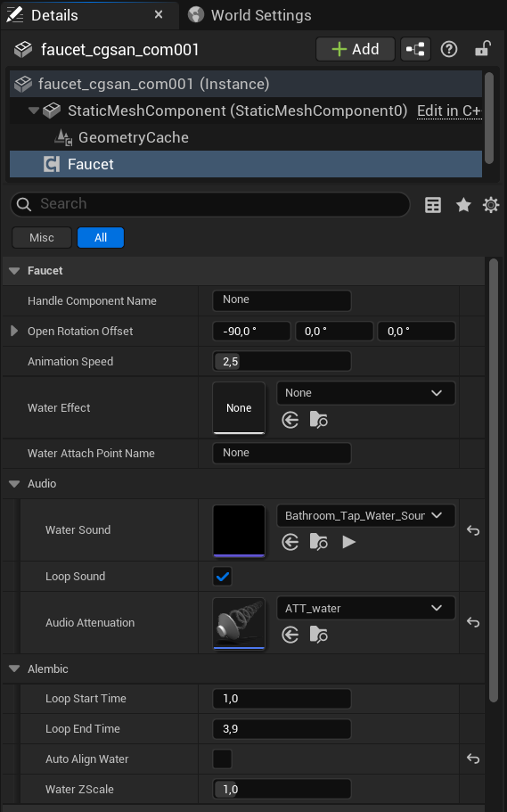Reset Auto Align Water to default
507x812 pixels.
point(473,759)
